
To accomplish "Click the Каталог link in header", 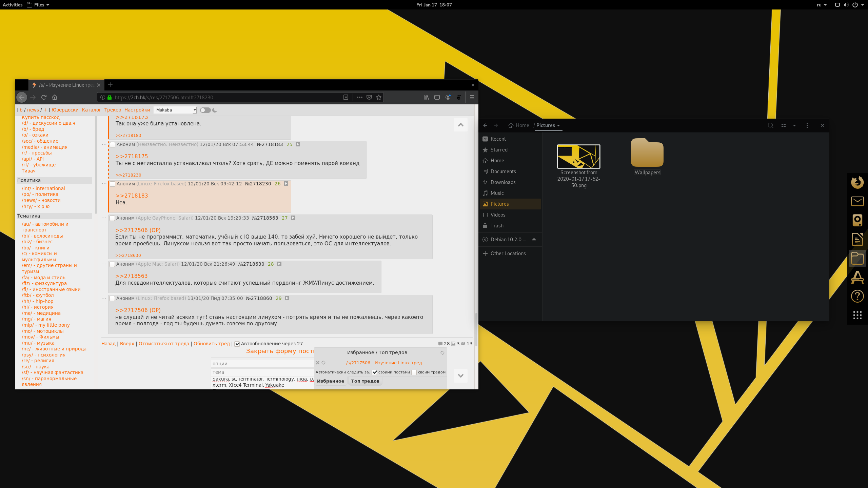I will 91,110.
